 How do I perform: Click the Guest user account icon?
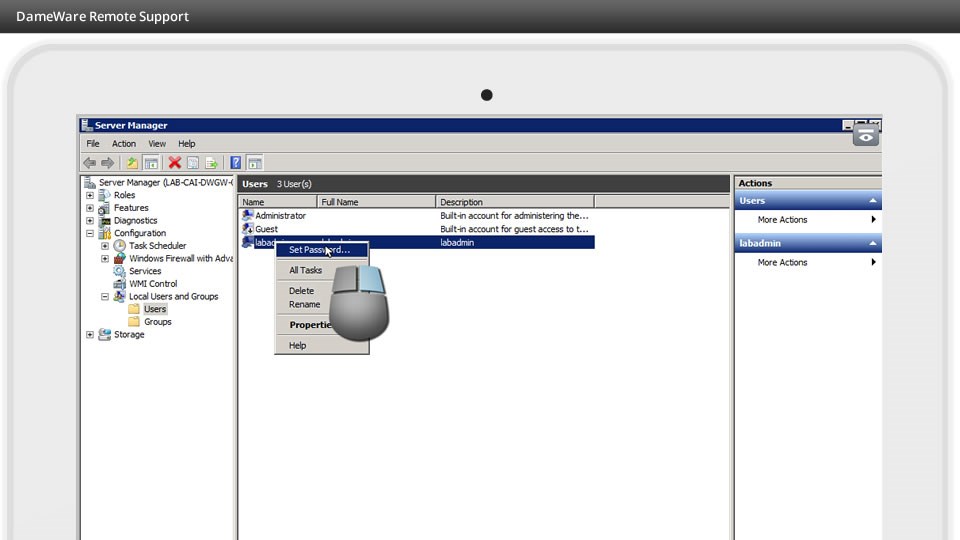(247, 229)
